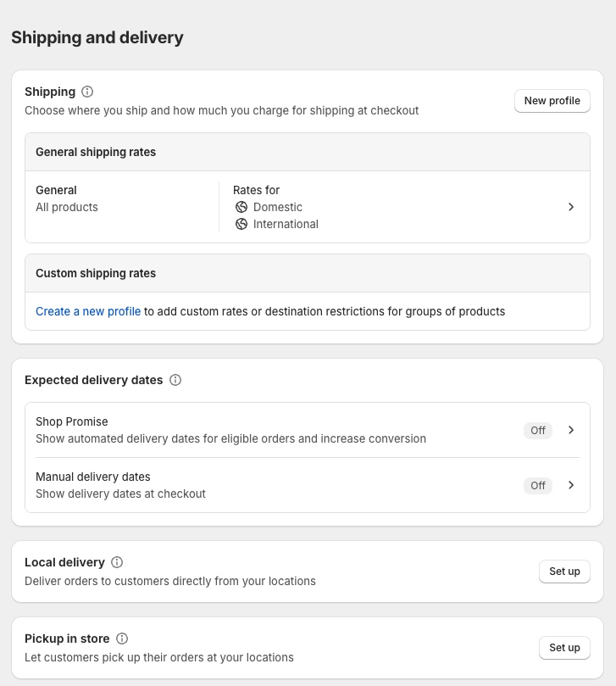Open Shop Promise settings via chevron
Image resolution: width=616 pixels, height=686 pixels.
point(571,430)
